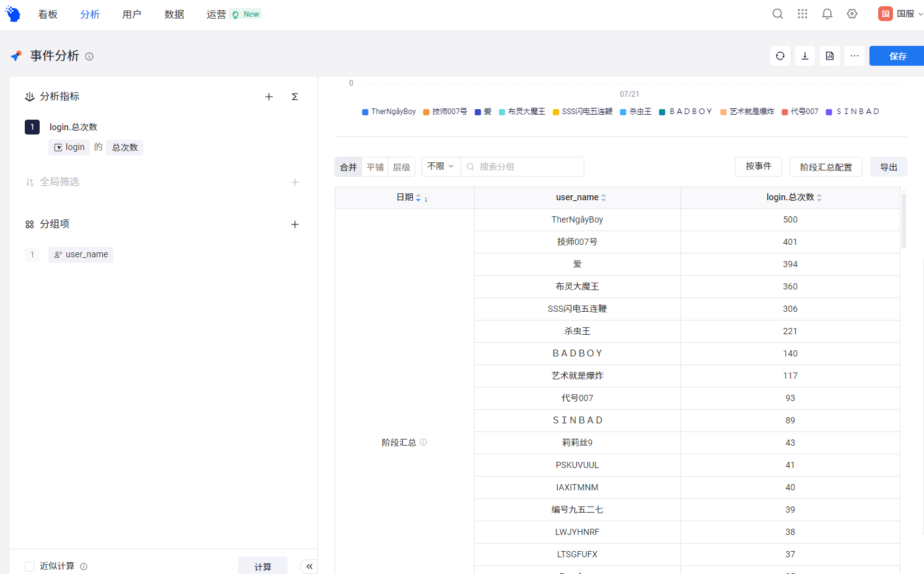Click table cell 艺术就是爆炸

pyautogui.click(x=578, y=376)
